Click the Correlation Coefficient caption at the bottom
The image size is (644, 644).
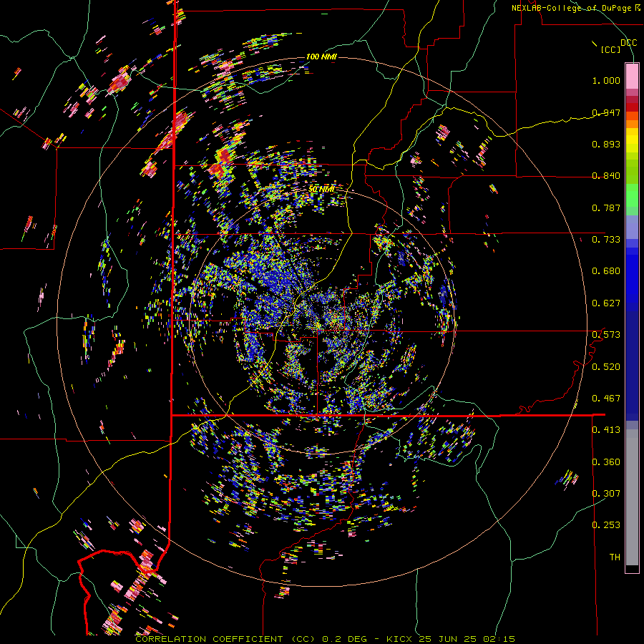325,639
